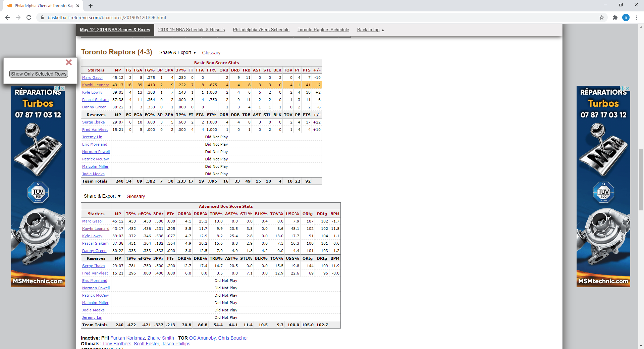Click the address bar URL

click(x=107, y=17)
